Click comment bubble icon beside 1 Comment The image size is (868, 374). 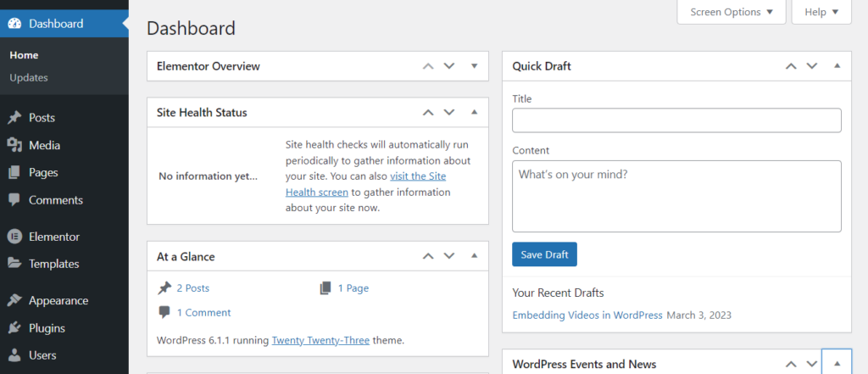[164, 312]
